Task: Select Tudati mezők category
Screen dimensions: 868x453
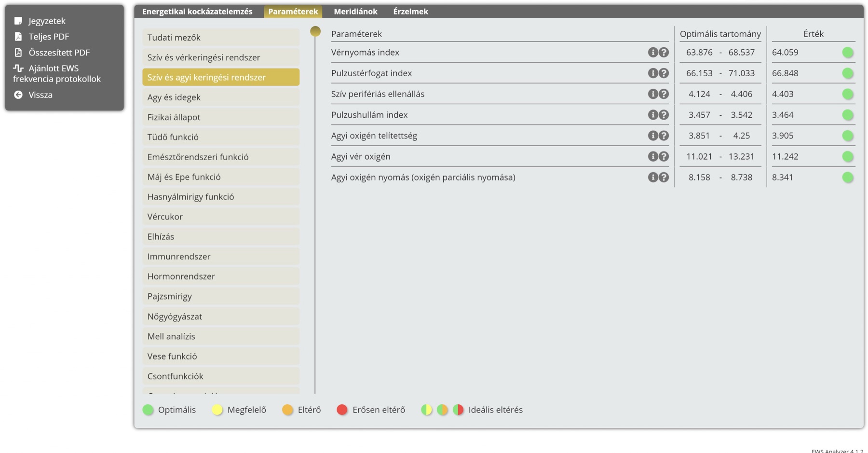Action: (x=221, y=37)
